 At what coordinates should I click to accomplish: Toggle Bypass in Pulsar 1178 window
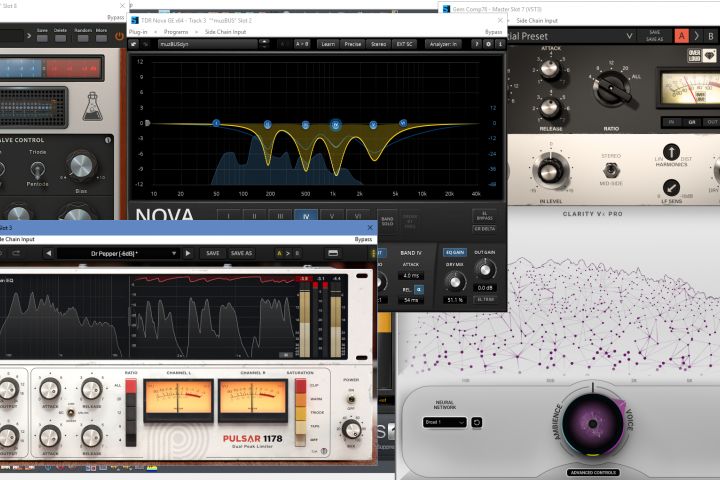coord(363,239)
